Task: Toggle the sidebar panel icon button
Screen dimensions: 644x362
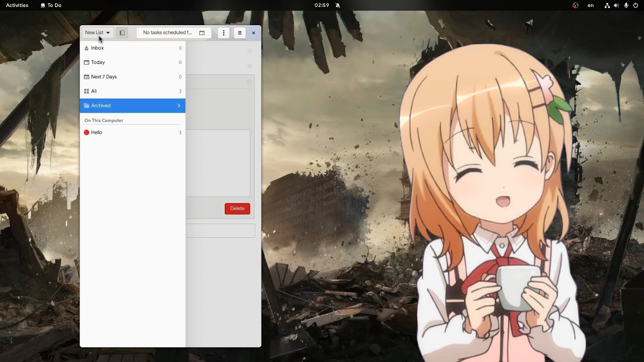Action: click(122, 33)
